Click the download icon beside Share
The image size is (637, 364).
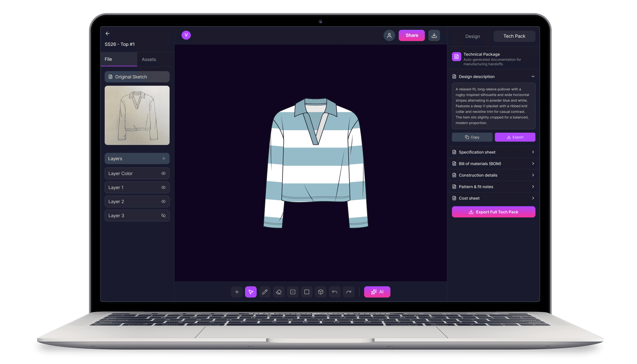tap(434, 35)
